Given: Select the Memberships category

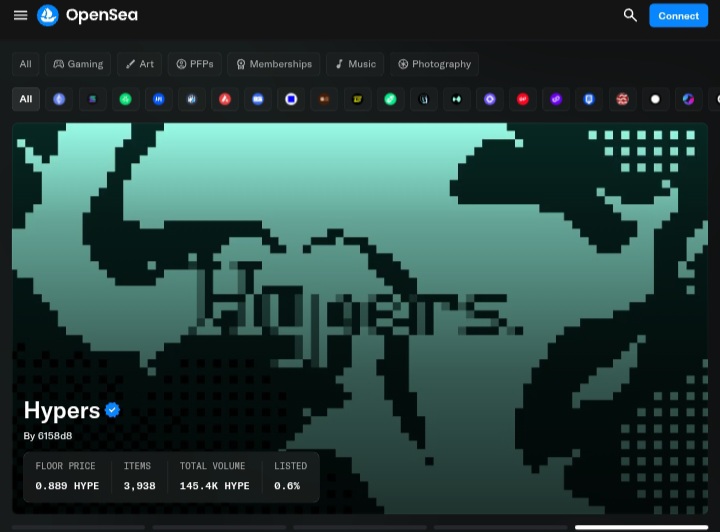Looking at the screenshot, I should pos(273,64).
